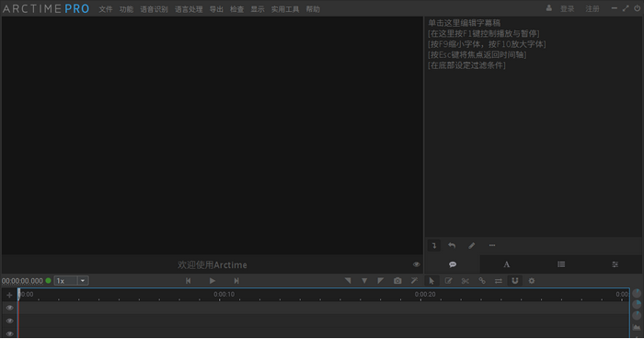Open the 功能 menu
The height and width of the screenshot is (351, 644).
[126, 9]
